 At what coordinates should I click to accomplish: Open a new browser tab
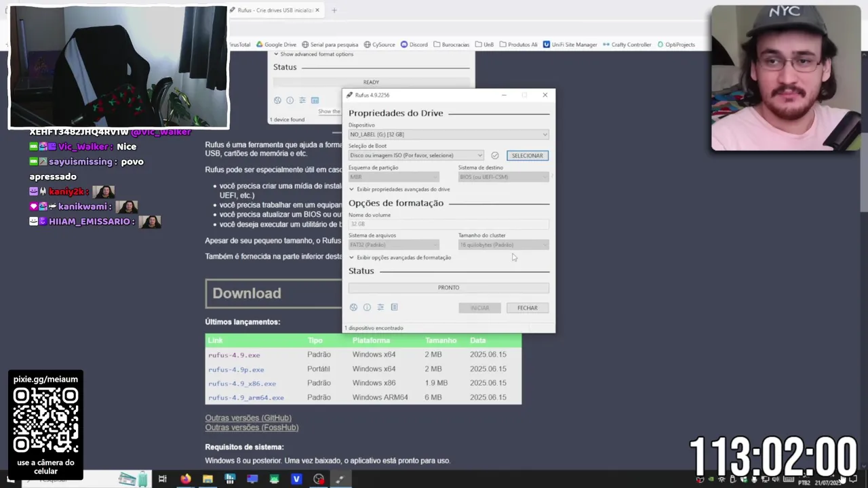(x=334, y=10)
